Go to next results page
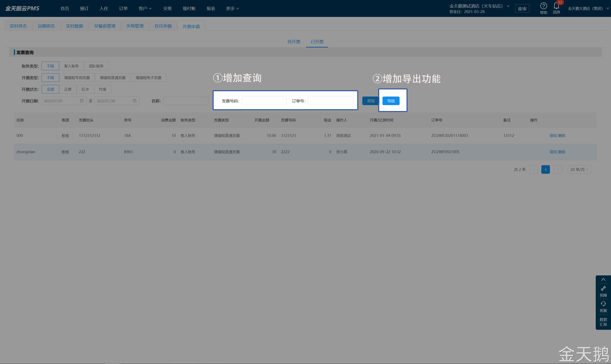611x364 pixels. 558,169
